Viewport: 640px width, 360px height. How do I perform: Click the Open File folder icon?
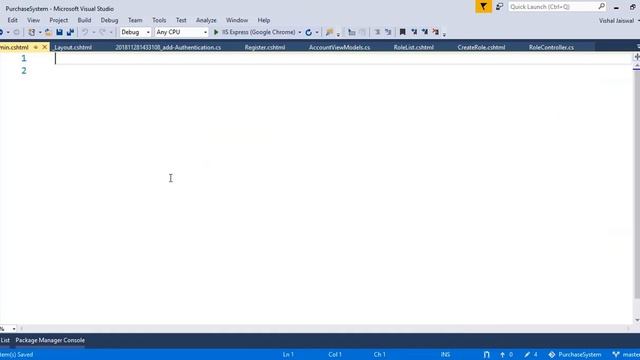(48, 32)
